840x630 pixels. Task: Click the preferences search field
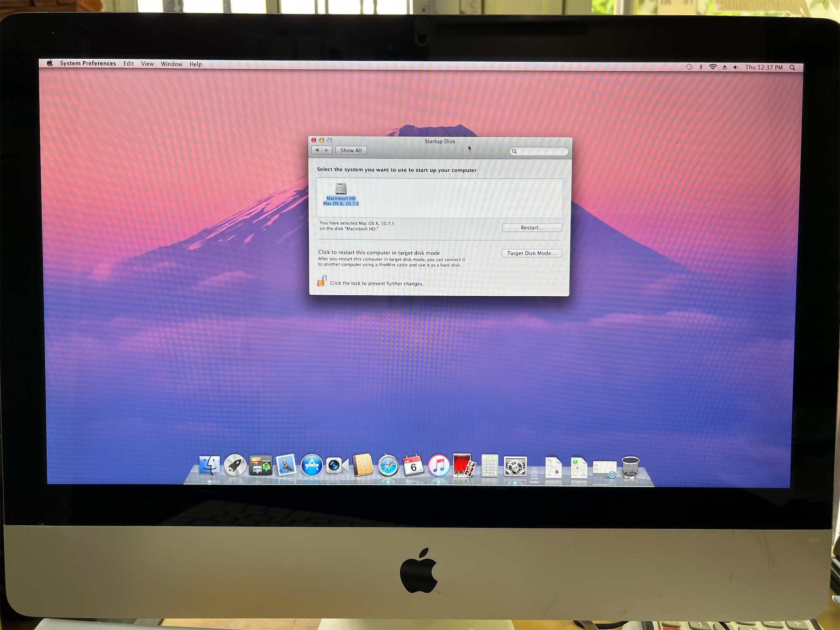539,151
